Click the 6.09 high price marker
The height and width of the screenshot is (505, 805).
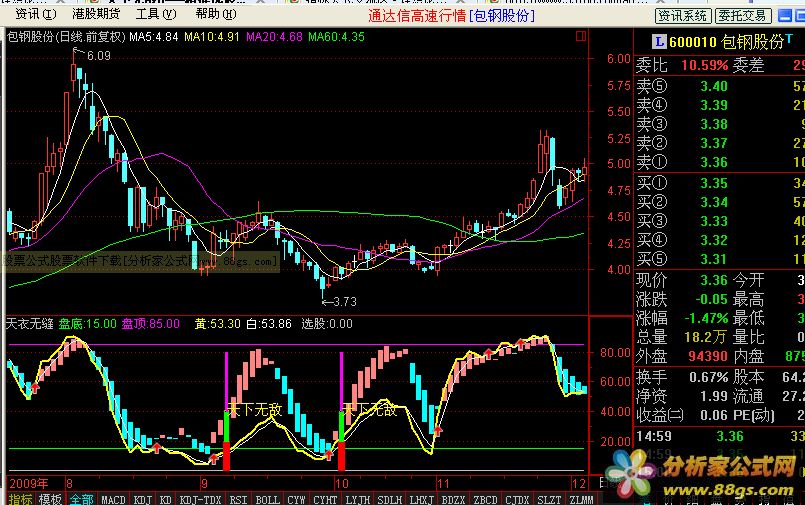click(x=99, y=55)
